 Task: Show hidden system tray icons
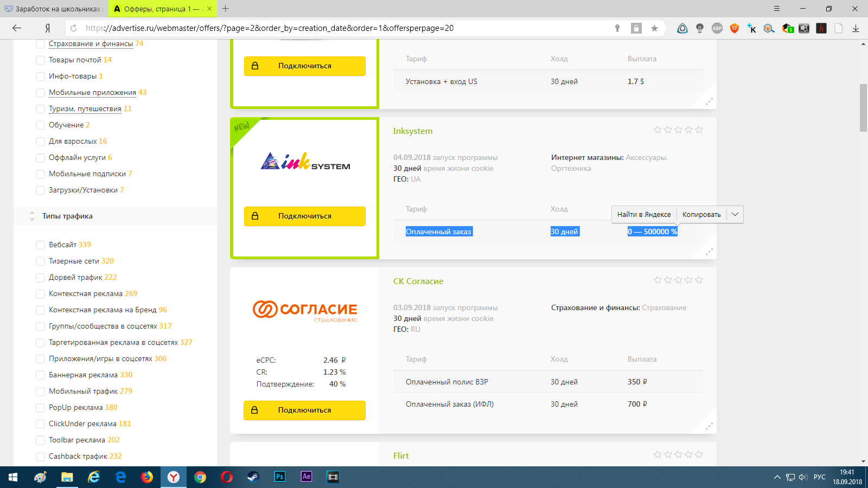777,477
